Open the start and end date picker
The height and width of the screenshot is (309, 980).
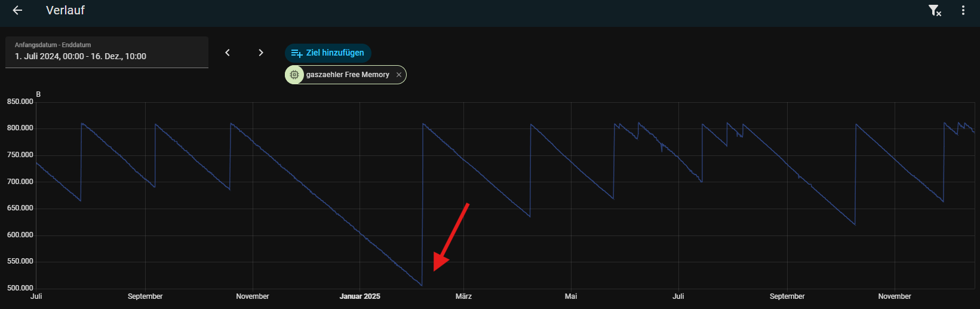tap(107, 52)
